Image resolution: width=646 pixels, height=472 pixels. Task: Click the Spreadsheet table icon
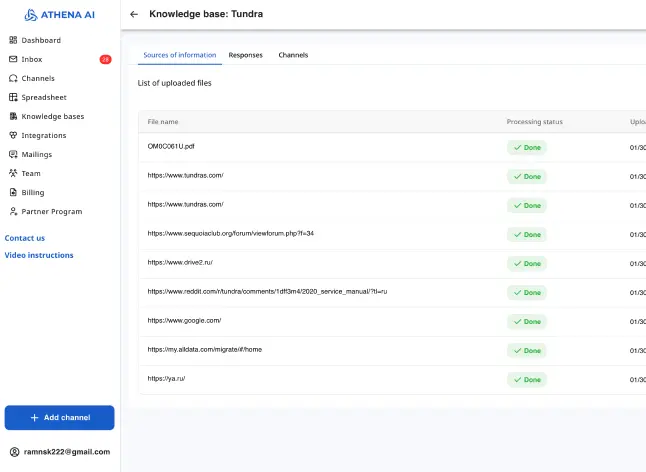(x=13, y=97)
